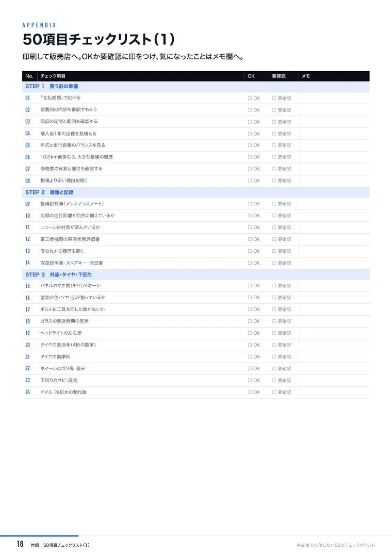Select text 塗装の色・ツヤ・肌が揃っているか
Viewport: 392px width, 554px height.
click(73, 298)
